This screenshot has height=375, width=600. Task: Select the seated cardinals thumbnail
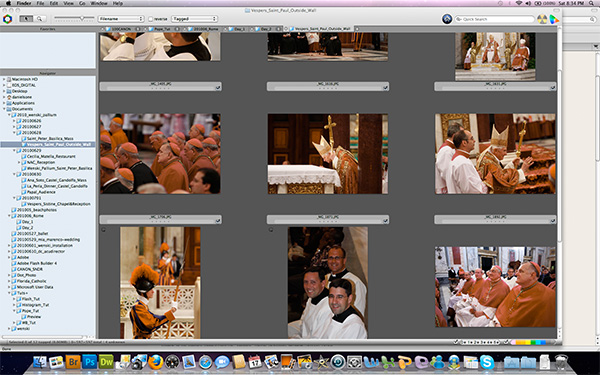(x=495, y=287)
